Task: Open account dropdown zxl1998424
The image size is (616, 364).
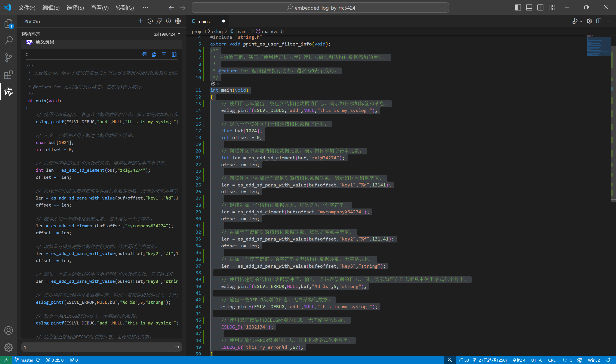Action: click(x=167, y=34)
